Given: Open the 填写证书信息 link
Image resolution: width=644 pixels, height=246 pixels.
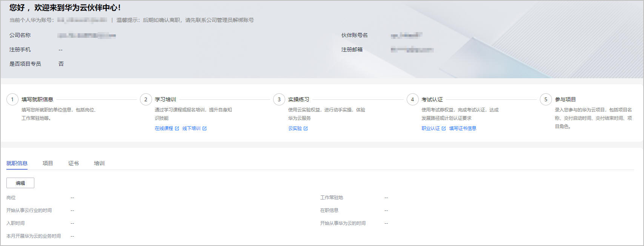Looking at the screenshot, I should (x=463, y=128).
